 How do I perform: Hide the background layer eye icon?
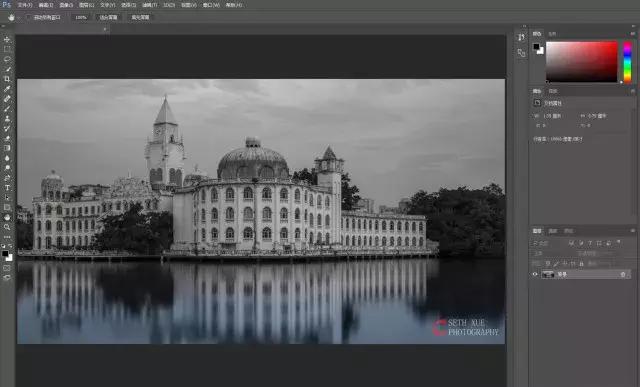coord(535,275)
